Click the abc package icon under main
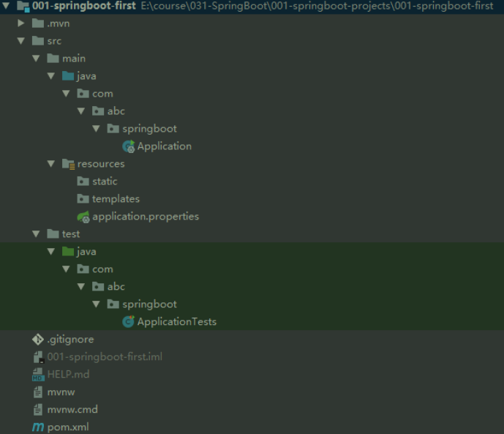The width and height of the screenshot is (504, 434). pyautogui.click(x=98, y=111)
